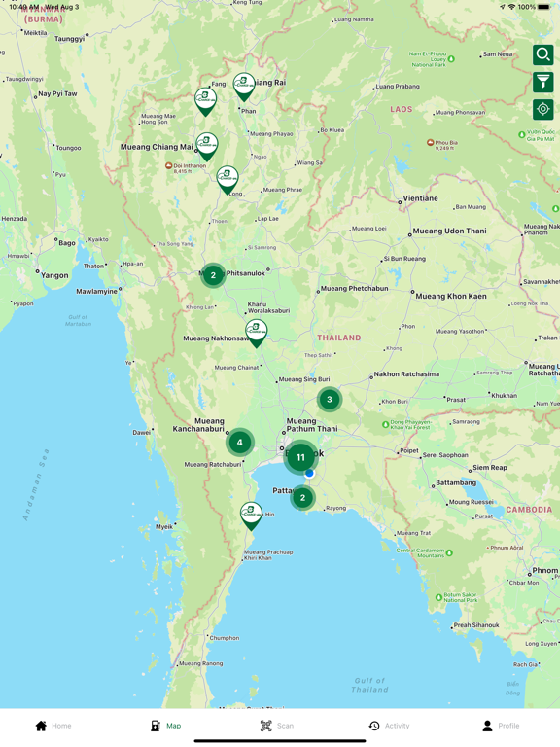560x747 pixels.
Task: Tap the THAILAND country label
Action: coord(339,338)
